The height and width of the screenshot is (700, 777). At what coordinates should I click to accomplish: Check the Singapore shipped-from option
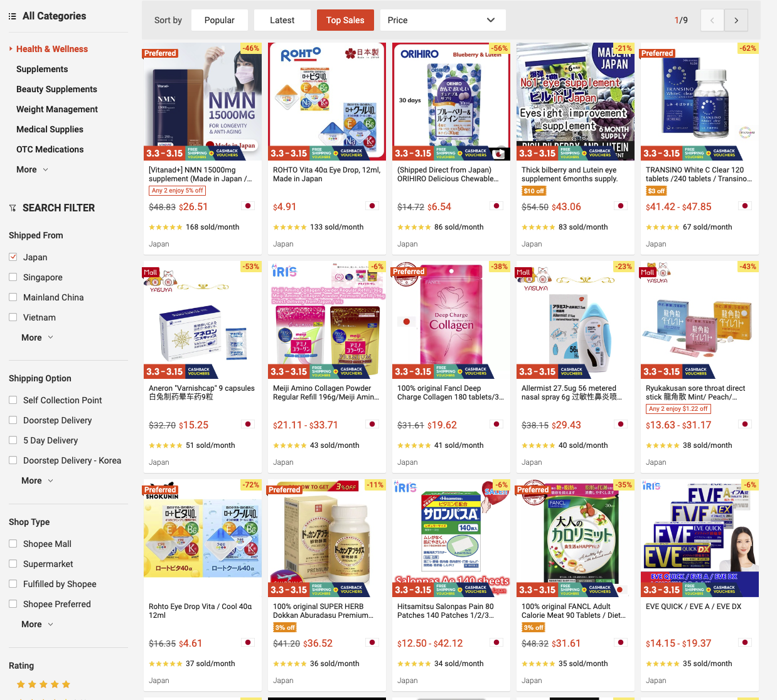13,277
